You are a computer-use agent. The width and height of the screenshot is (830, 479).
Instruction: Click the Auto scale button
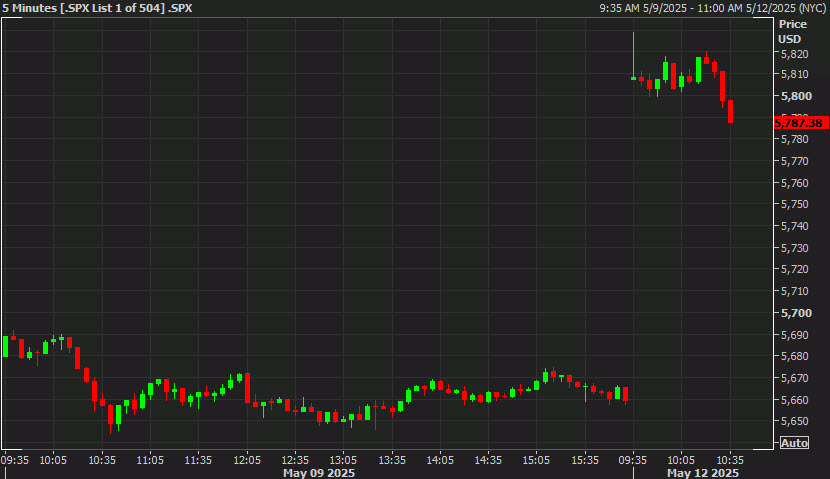794,443
